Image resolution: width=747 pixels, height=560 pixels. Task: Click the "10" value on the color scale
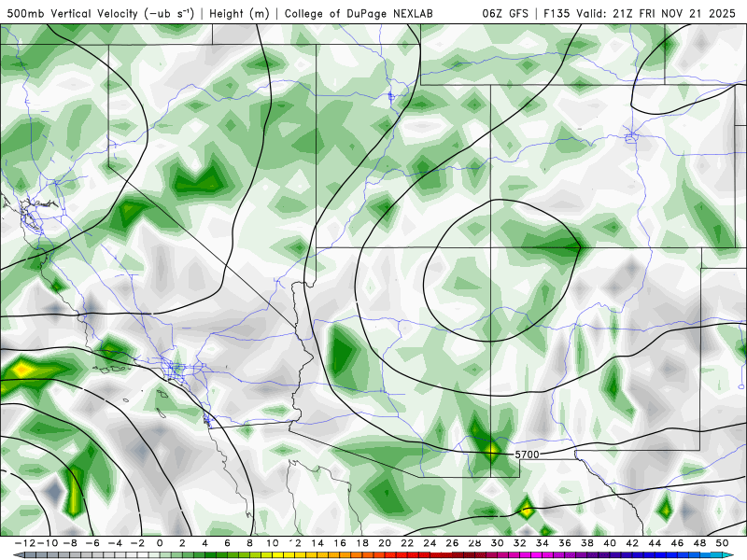[x=272, y=543]
